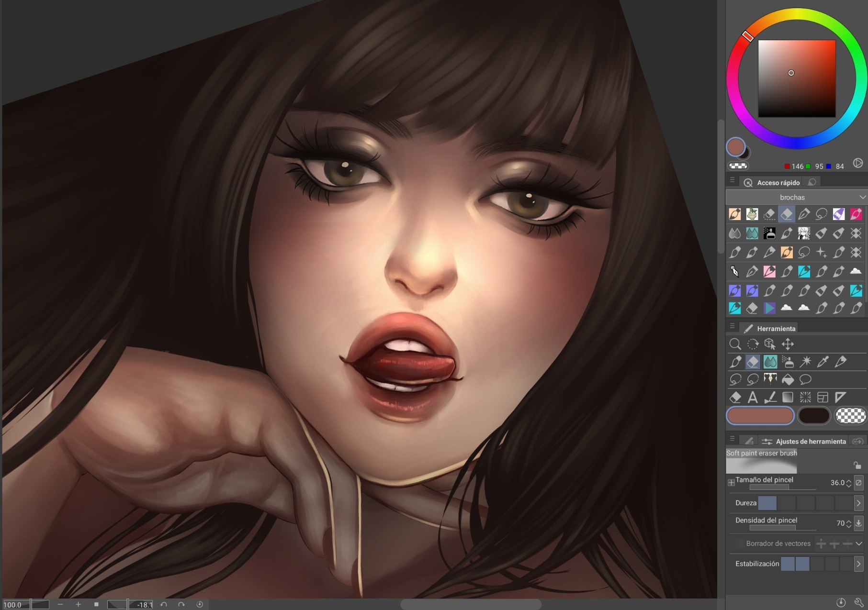868x610 pixels.
Task: Open the wrench settings icon at panel bottom
Action: pos(858,602)
